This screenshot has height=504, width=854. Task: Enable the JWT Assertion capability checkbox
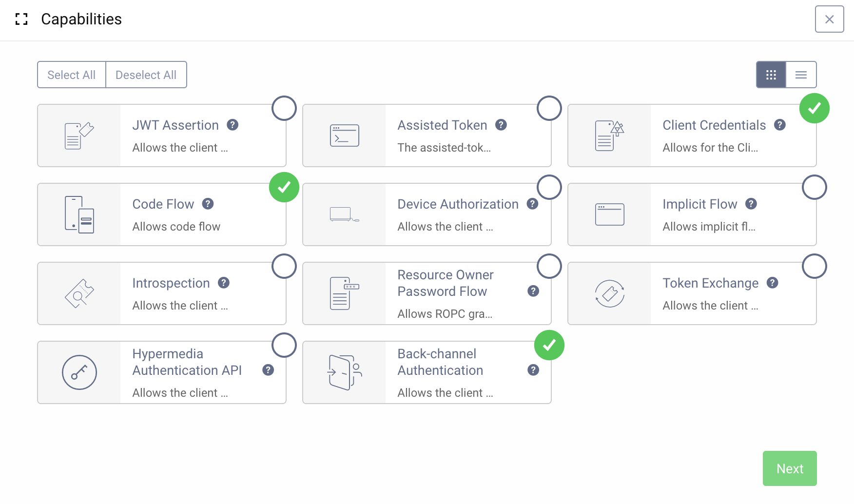tap(284, 108)
